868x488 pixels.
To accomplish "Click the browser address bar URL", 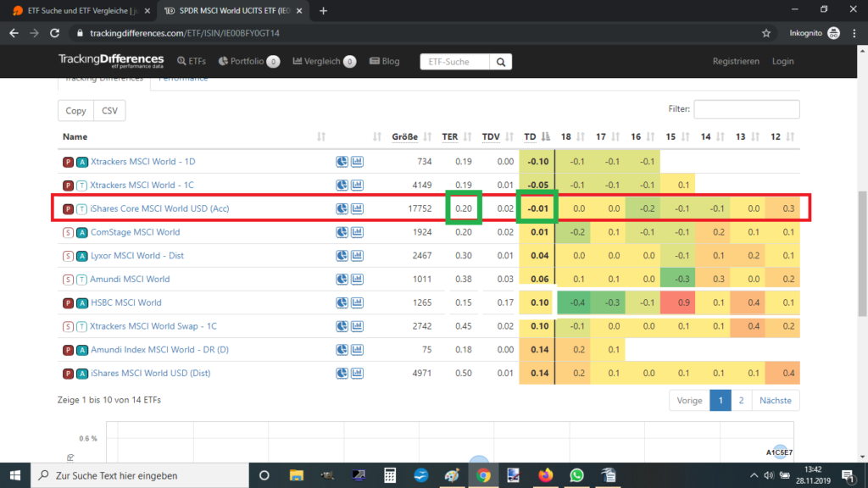I will pyautogui.click(x=185, y=33).
